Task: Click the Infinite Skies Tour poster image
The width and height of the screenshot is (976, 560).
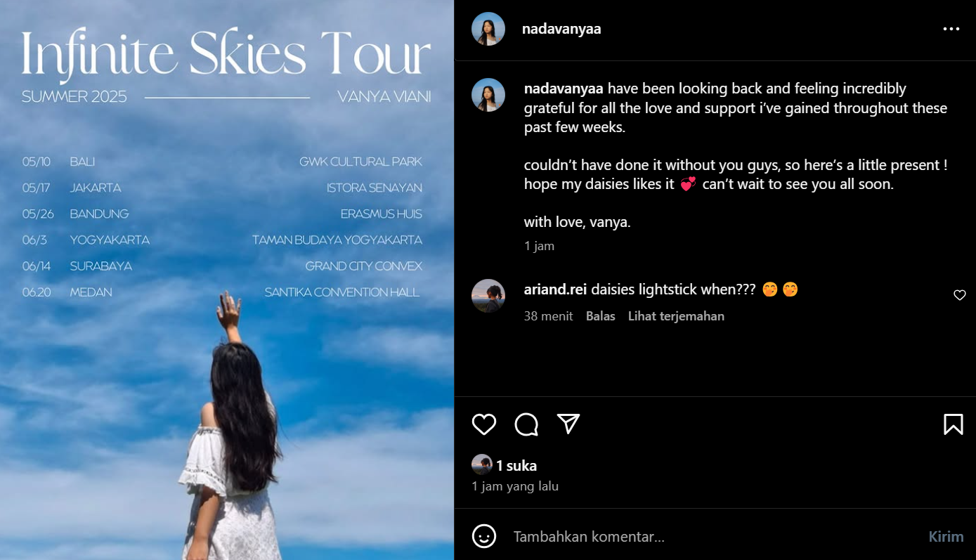Action: (227, 280)
